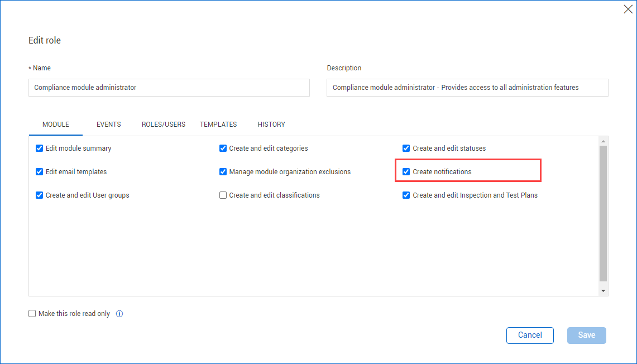Uncheck Create notifications checkbox

click(x=406, y=172)
